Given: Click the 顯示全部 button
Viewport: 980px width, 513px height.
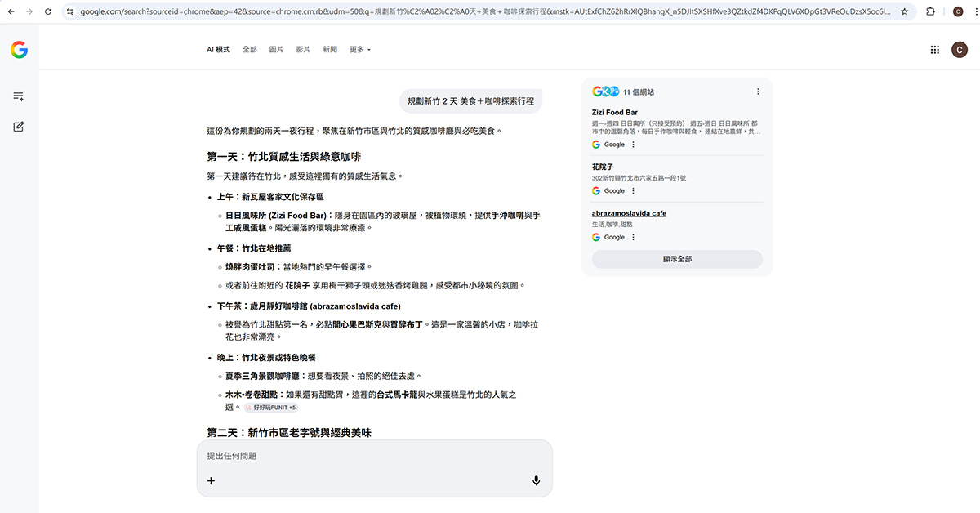Looking at the screenshot, I should (676, 258).
